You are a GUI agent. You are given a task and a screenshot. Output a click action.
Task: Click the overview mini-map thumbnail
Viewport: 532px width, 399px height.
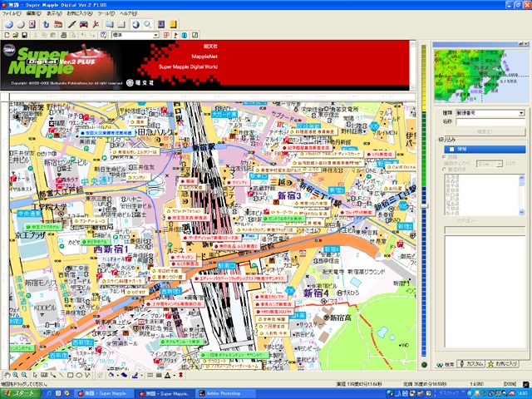(x=481, y=76)
